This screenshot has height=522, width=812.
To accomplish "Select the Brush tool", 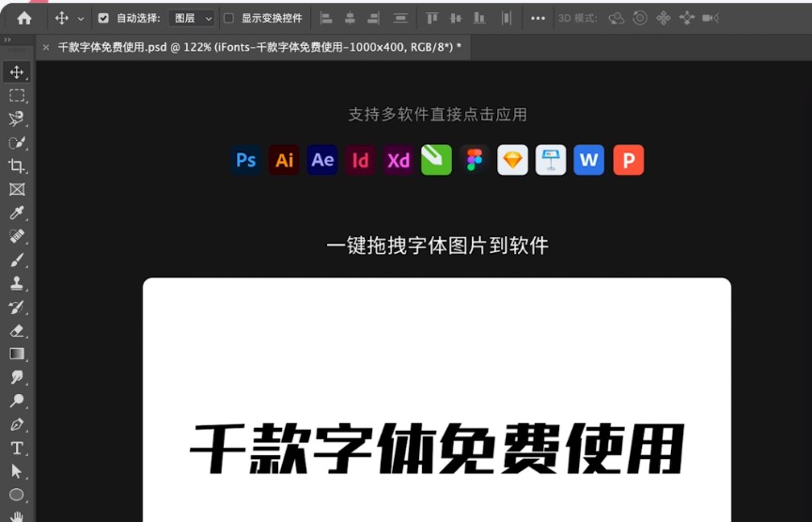I will [17, 260].
